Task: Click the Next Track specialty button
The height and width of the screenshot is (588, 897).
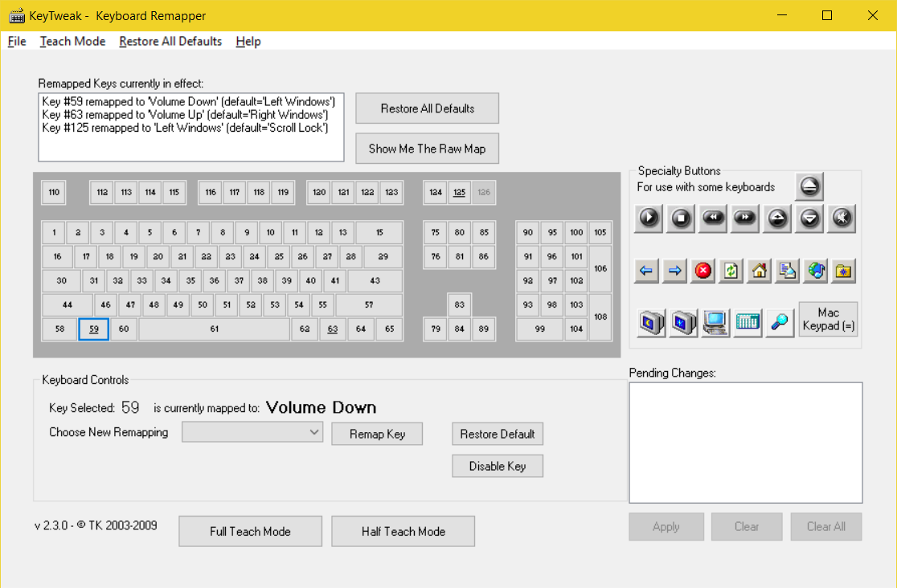Action: pos(745,218)
